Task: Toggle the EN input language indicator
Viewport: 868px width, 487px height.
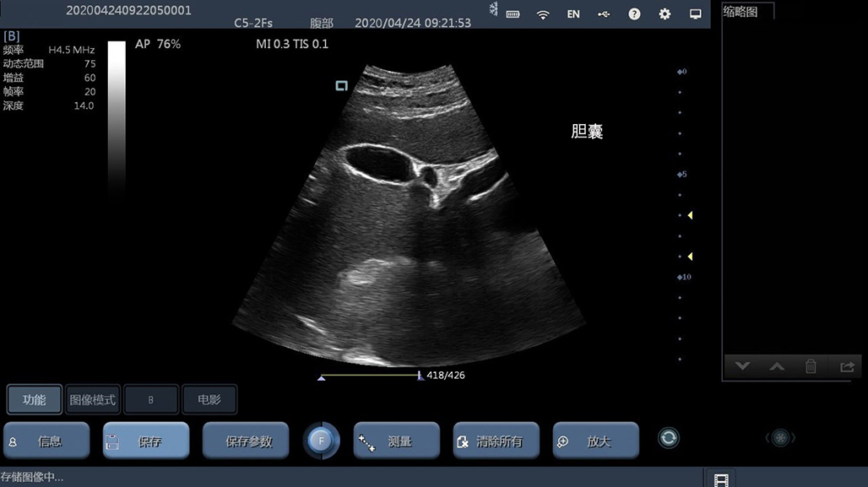Action: pyautogui.click(x=573, y=14)
